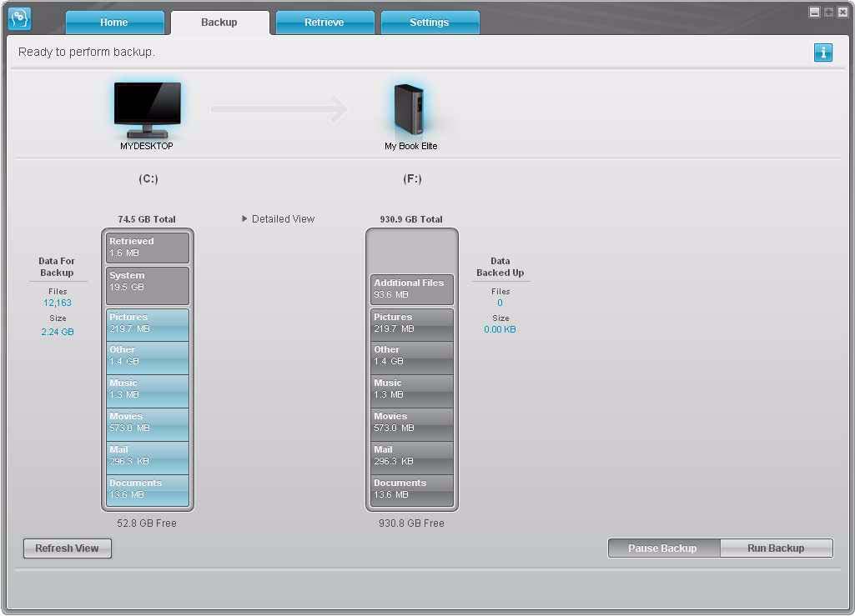Click Other 1.4 GB on the C: drive gauge
The width and height of the screenshot is (855, 616).
click(x=147, y=358)
